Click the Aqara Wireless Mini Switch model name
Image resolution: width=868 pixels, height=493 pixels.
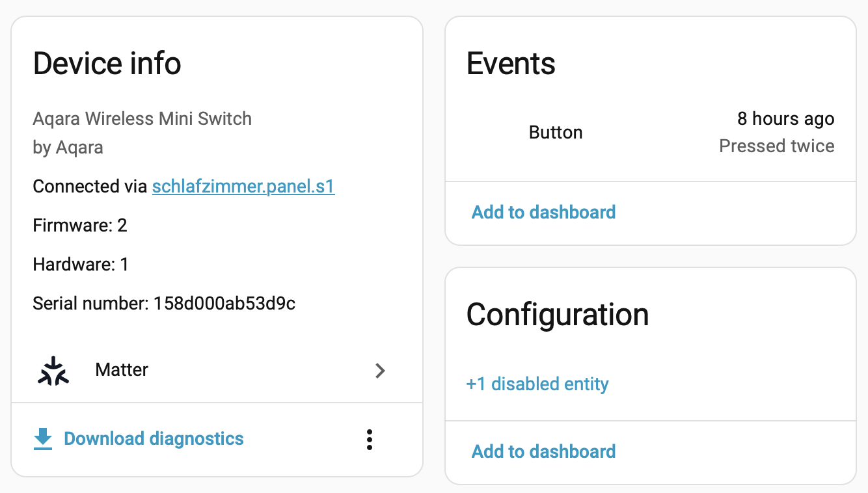pos(142,119)
